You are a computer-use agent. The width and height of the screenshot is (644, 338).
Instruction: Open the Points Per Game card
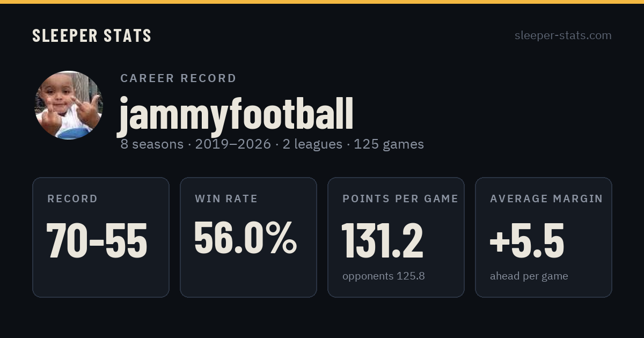pos(396,237)
